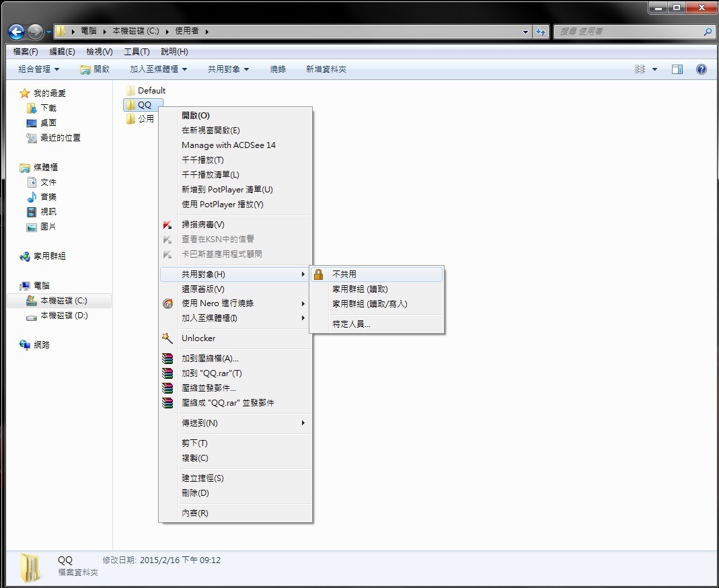The width and height of the screenshot is (719, 588).
Task: Select 家用群組 (讀取/寫入) option
Action: point(377,304)
